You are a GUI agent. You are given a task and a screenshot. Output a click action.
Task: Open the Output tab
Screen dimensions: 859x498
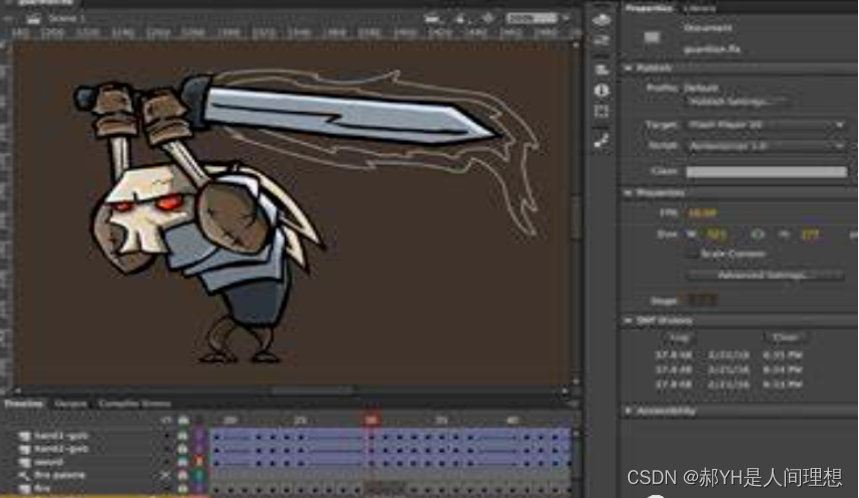70,404
